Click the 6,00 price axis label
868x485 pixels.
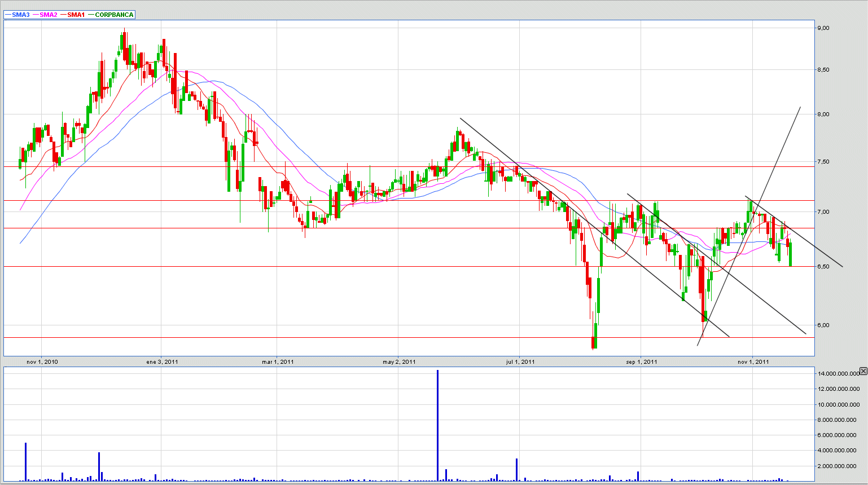[x=823, y=325]
